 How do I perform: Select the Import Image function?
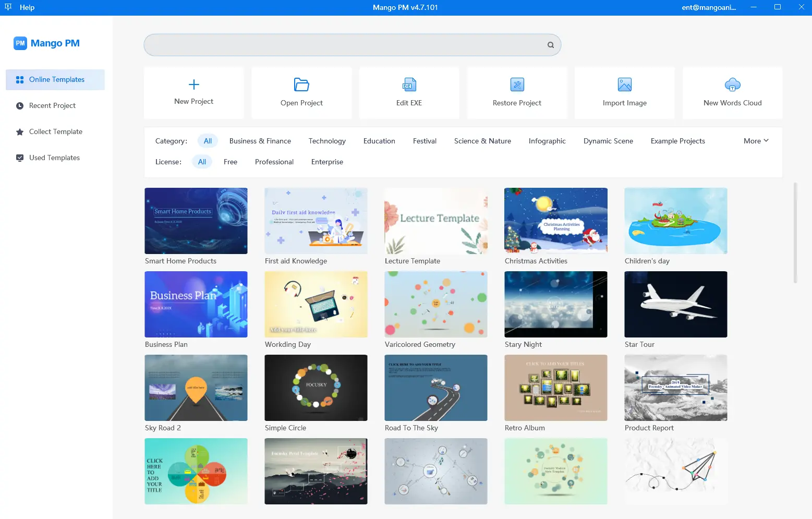point(624,93)
